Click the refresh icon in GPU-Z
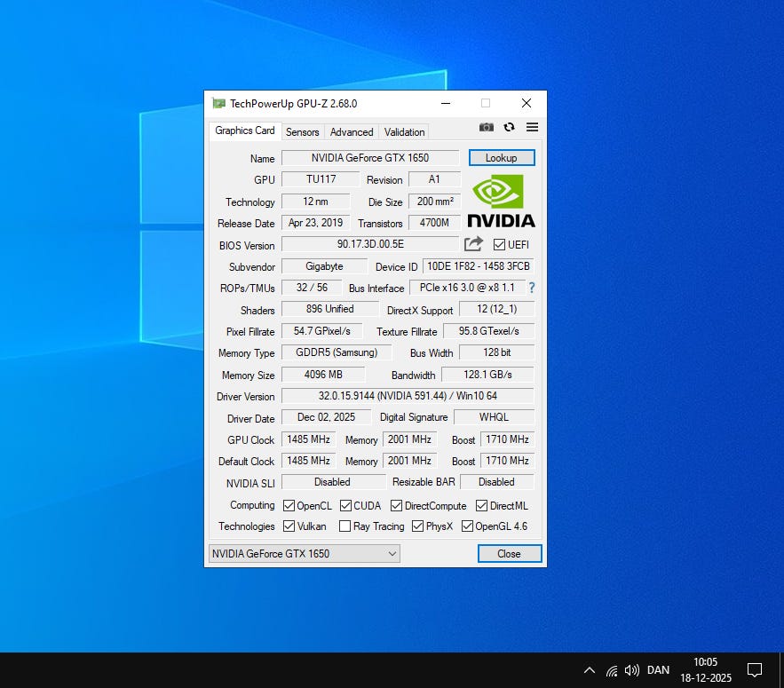The height and width of the screenshot is (688, 784). click(509, 128)
